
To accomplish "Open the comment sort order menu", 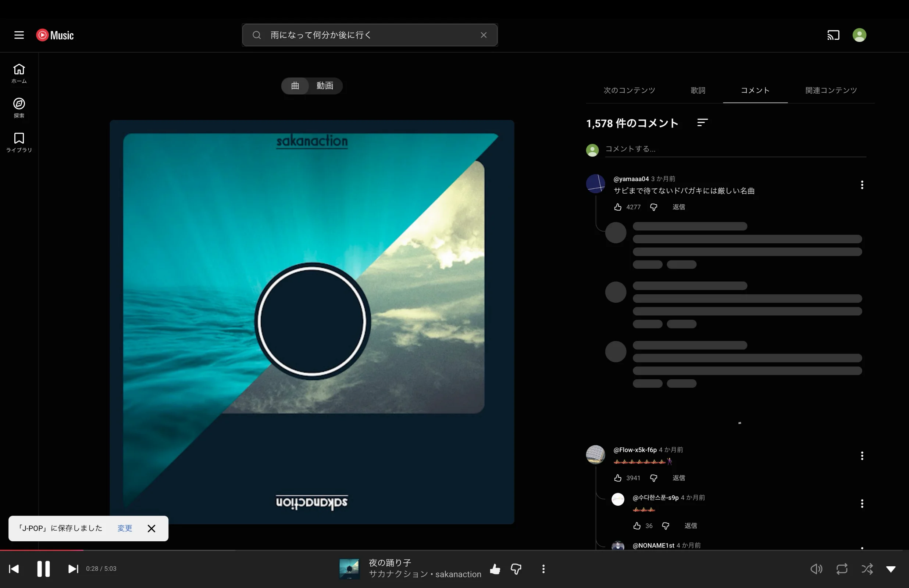I will pos(702,123).
